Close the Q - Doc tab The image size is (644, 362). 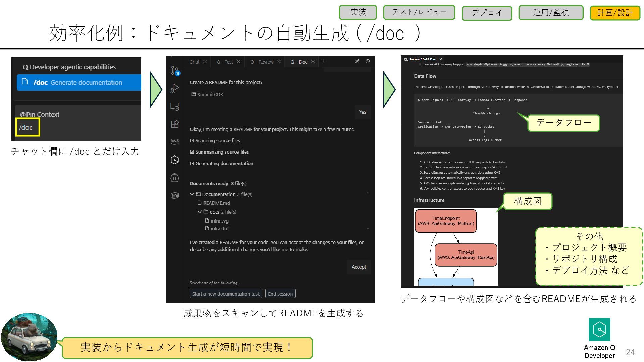(x=313, y=62)
